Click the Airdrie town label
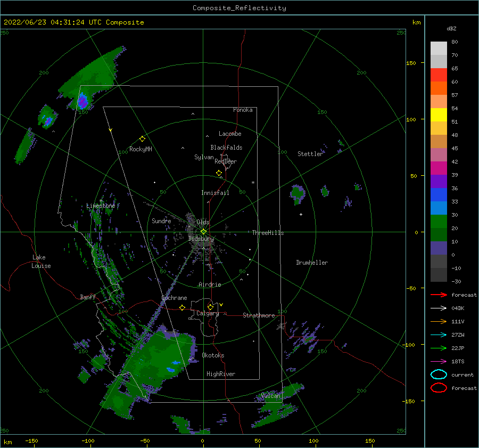 point(210,284)
